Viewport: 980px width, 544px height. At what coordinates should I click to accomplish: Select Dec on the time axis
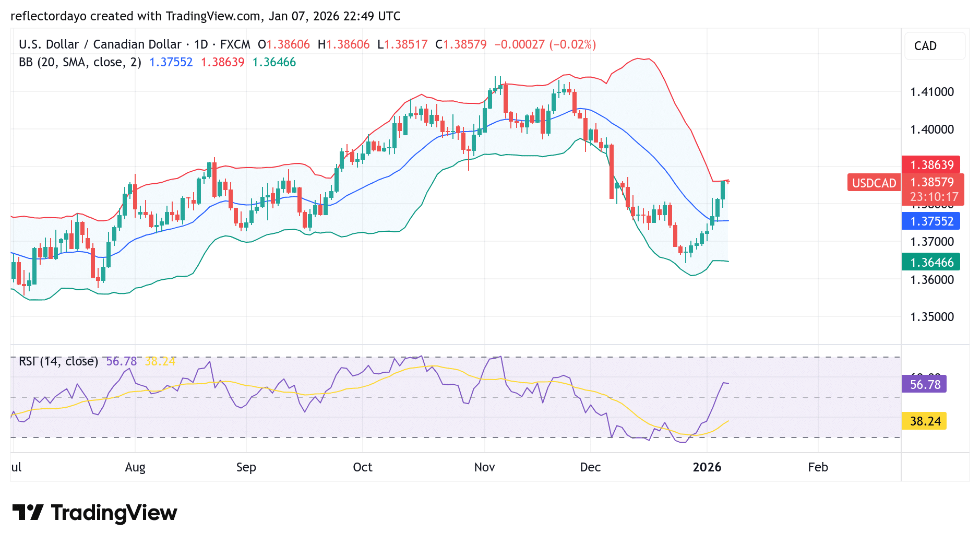(x=590, y=468)
